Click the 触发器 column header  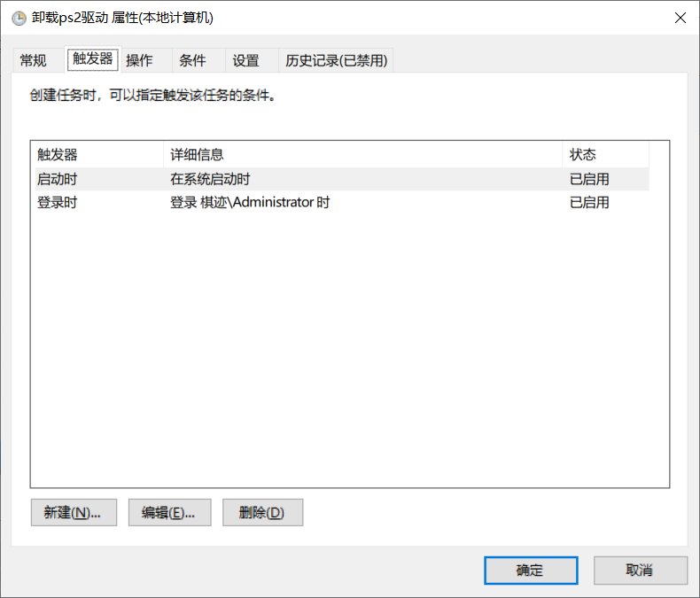coord(99,154)
